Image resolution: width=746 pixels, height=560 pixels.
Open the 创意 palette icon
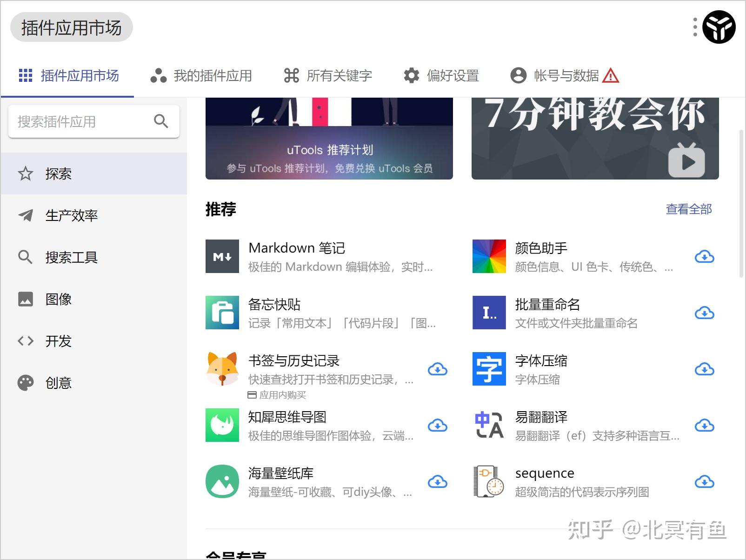26,383
